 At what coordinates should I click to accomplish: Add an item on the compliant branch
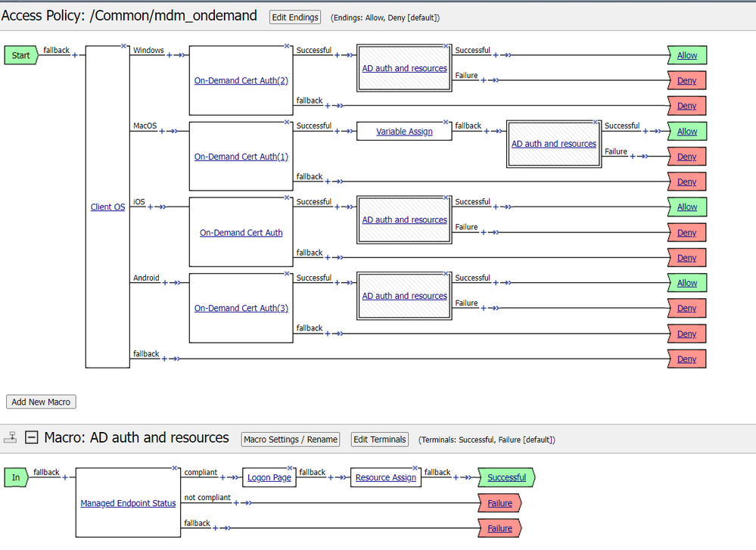pyautogui.click(x=222, y=477)
